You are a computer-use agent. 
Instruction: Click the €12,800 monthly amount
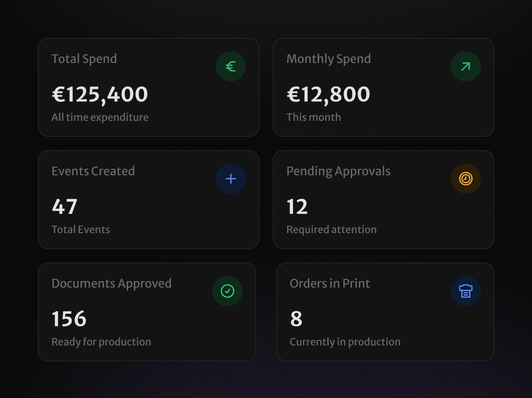(328, 95)
